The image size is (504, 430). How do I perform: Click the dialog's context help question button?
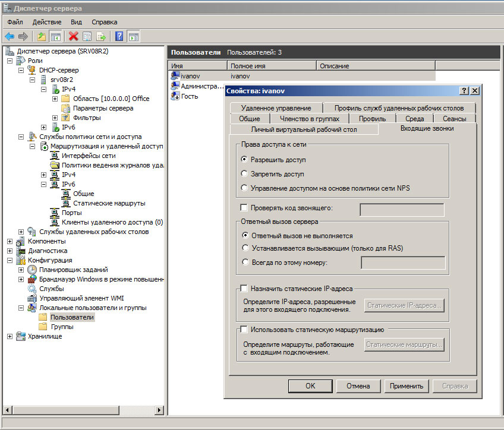[x=464, y=91]
